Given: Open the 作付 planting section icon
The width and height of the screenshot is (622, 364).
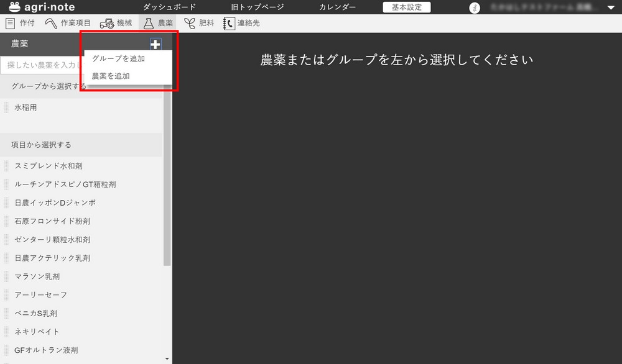Looking at the screenshot, I should pyautogui.click(x=10, y=23).
